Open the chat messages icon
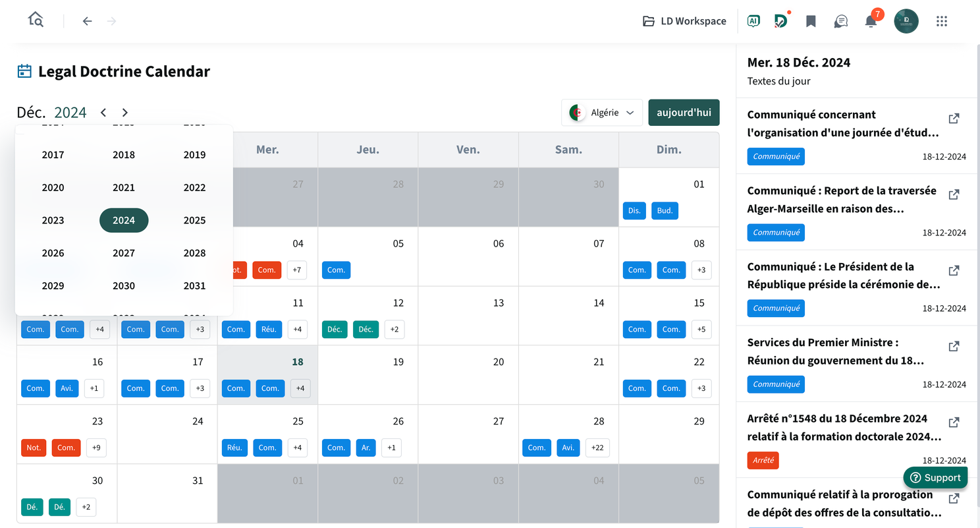 [x=840, y=21]
